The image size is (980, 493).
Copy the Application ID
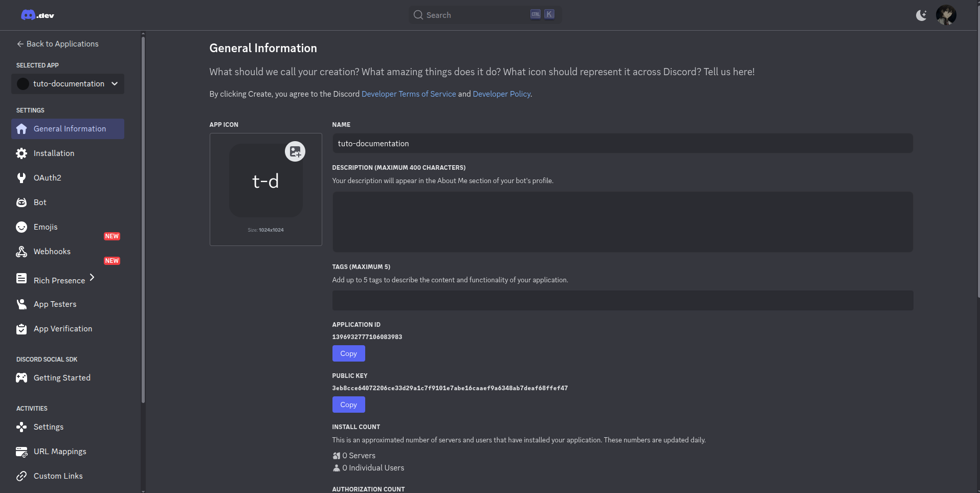click(349, 353)
